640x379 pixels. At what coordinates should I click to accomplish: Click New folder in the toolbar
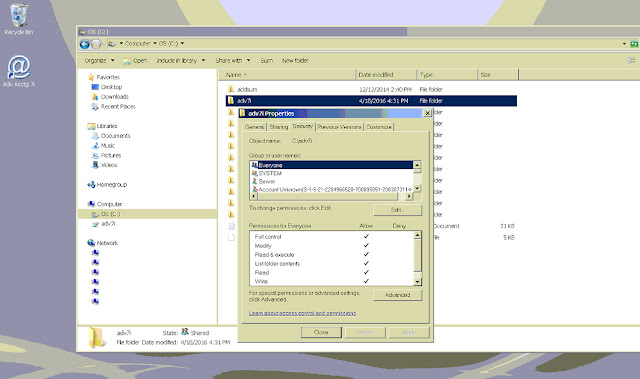pyautogui.click(x=295, y=60)
